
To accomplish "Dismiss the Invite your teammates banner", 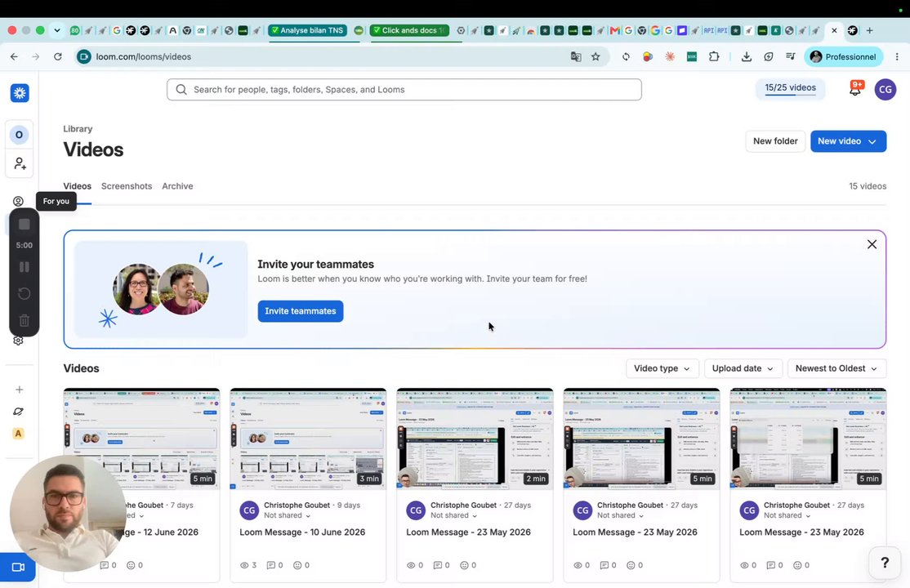I will click(x=872, y=244).
